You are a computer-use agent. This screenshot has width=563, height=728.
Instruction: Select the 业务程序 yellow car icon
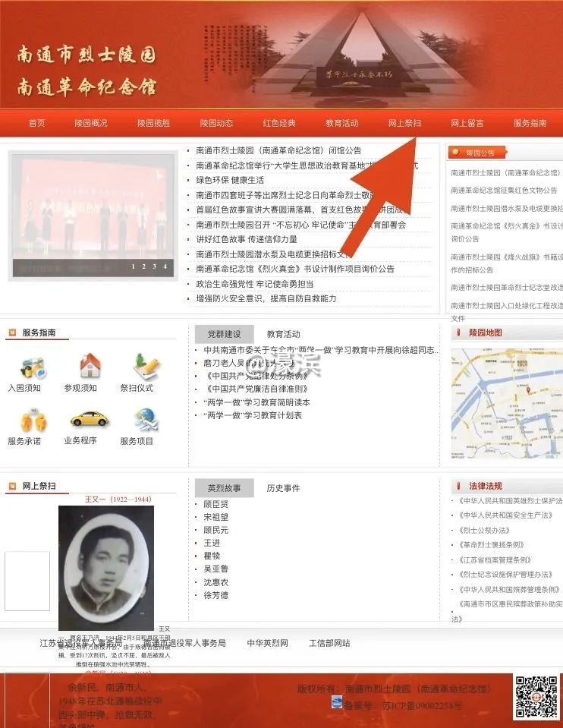pos(90,419)
